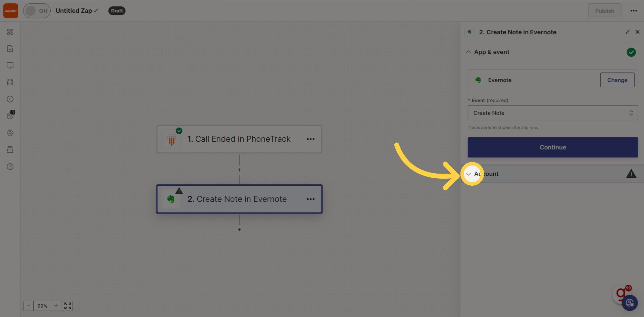This screenshot has height=317, width=644.
Task: Click the Change app button
Action: pyautogui.click(x=617, y=80)
